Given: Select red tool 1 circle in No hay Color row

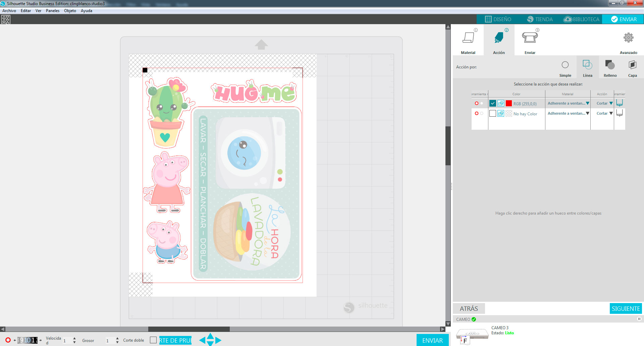Looking at the screenshot, I should tap(476, 113).
